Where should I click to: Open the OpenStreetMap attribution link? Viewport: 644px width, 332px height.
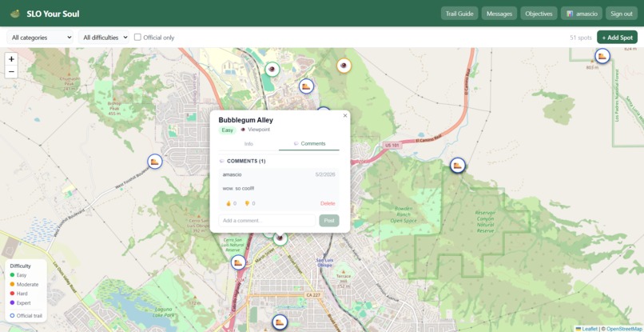click(625, 329)
